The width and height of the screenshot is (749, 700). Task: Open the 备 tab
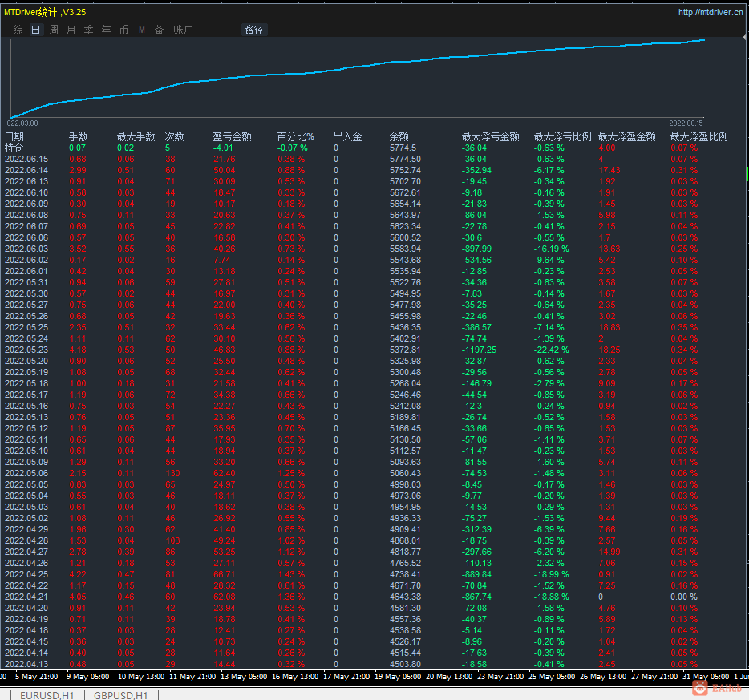pos(159,30)
